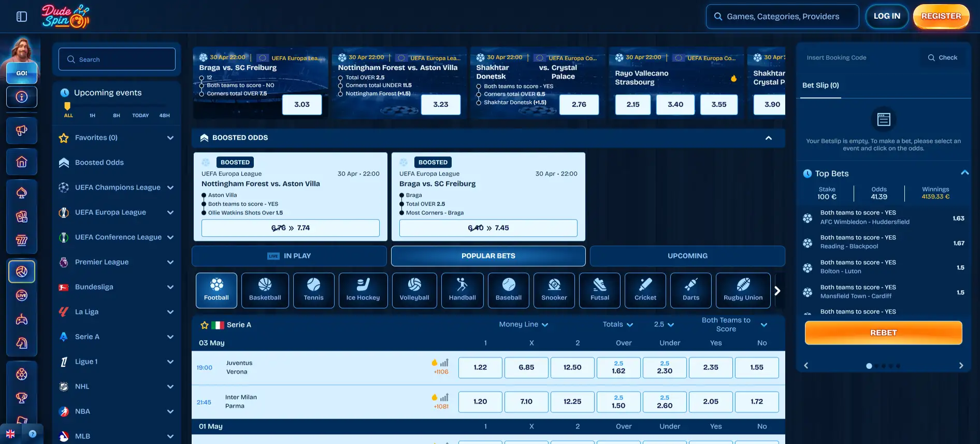
Task: Select Cricket sport tile
Action: [645, 291]
